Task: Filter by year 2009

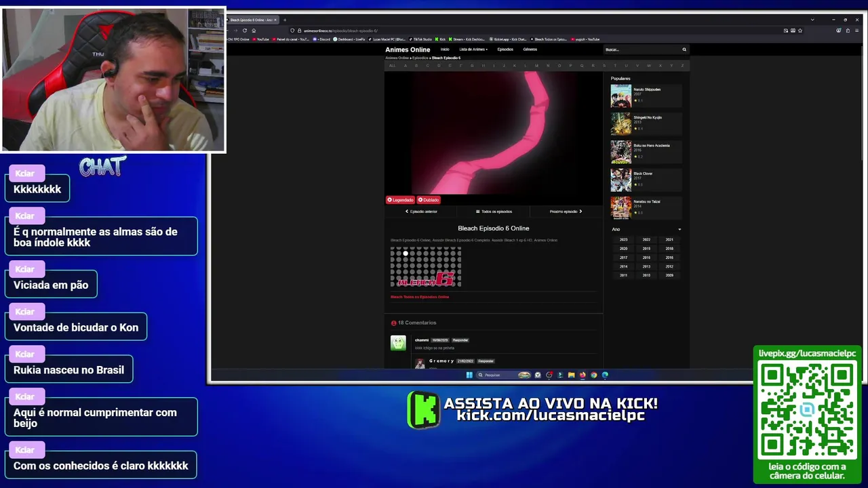Action: click(669, 275)
